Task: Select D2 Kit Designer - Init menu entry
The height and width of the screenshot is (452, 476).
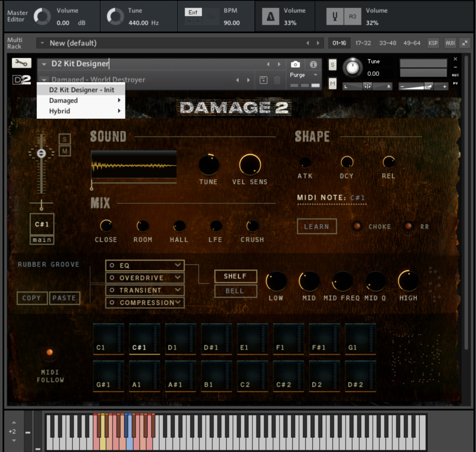Action: coord(81,90)
